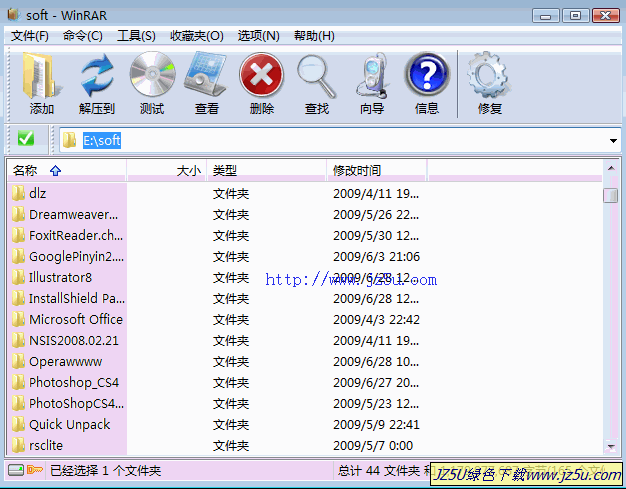Click the folder icon next to Illustrator8
This screenshot has width=626, height=489.
pos(18,277)
